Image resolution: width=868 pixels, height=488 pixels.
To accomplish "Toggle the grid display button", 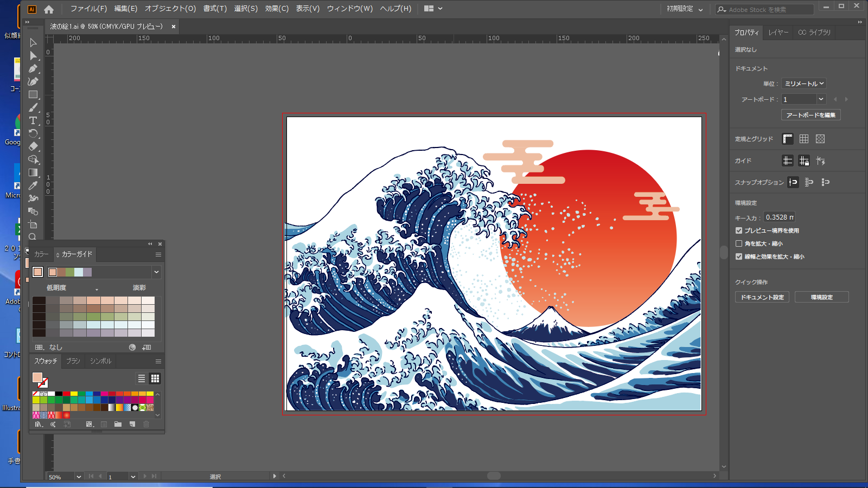I will coord(804,139).
